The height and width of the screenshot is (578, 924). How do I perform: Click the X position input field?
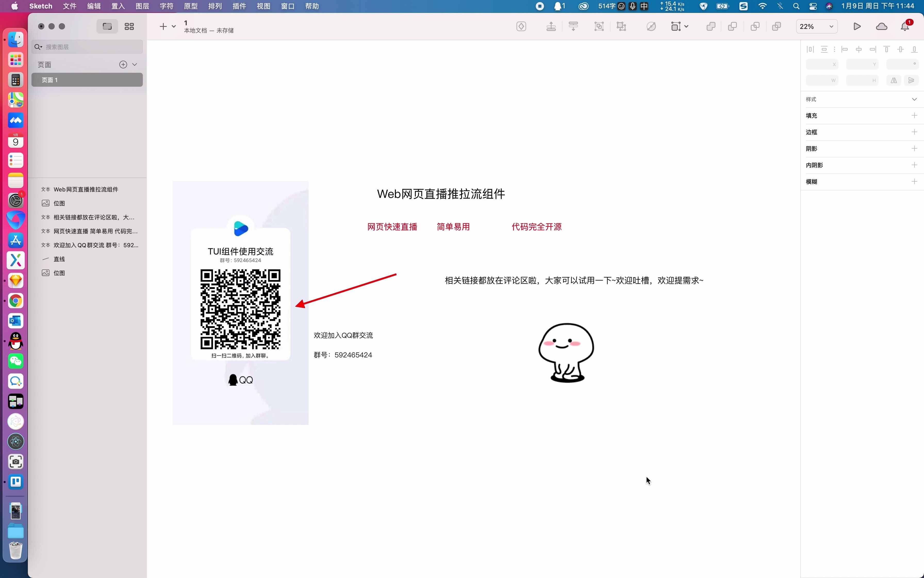point(822,64)
